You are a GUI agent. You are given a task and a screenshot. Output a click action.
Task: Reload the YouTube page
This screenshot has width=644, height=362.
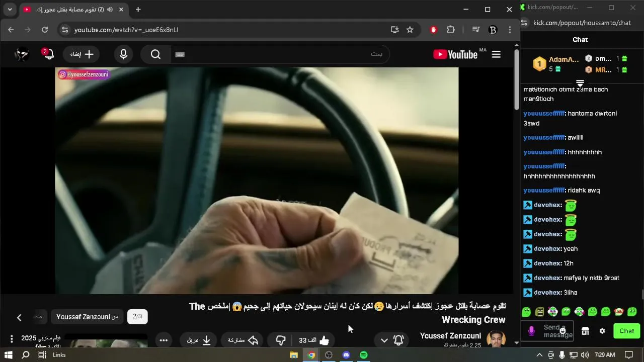click(45, 30)
